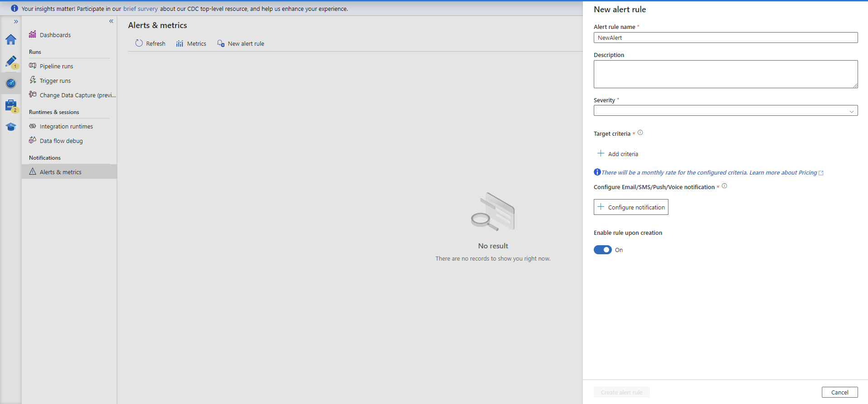Click in the Alert rule name field
This screenshot has width=868, height=404.
tap(725, 38)
